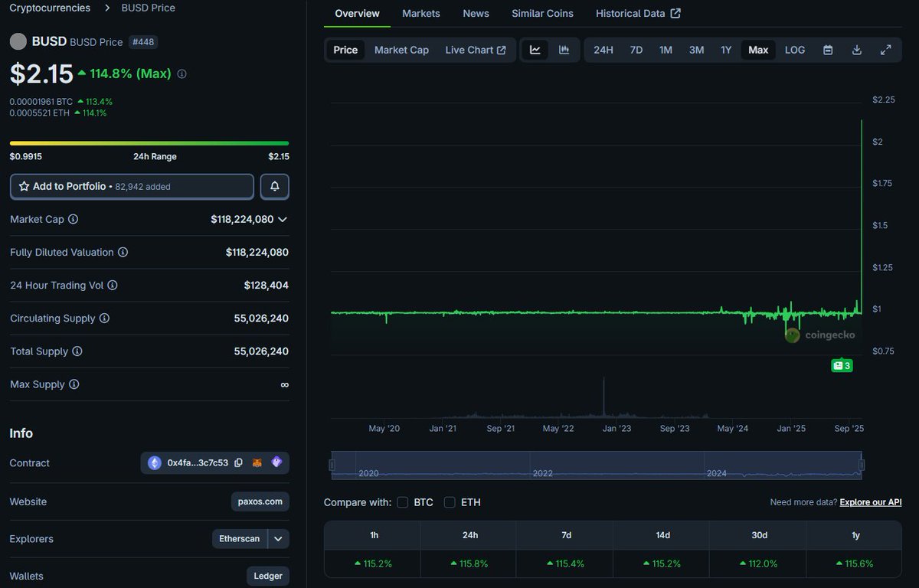Click the BUSD coin logo
The image size is (919, 588).
point(18,41)
